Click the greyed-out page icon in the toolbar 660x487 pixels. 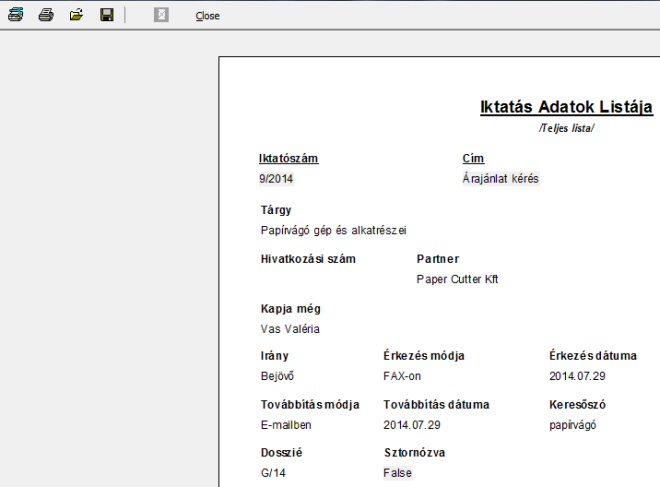(161, 15)
